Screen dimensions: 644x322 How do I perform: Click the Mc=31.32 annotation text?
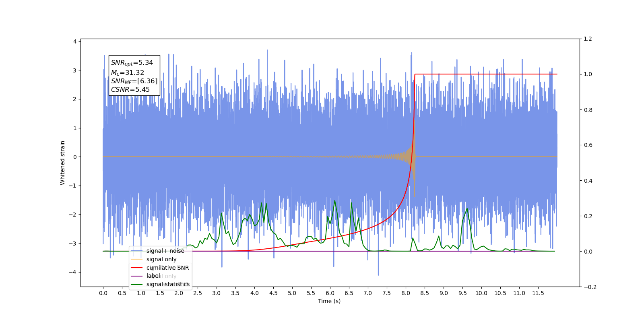click(x=128, y=73)
